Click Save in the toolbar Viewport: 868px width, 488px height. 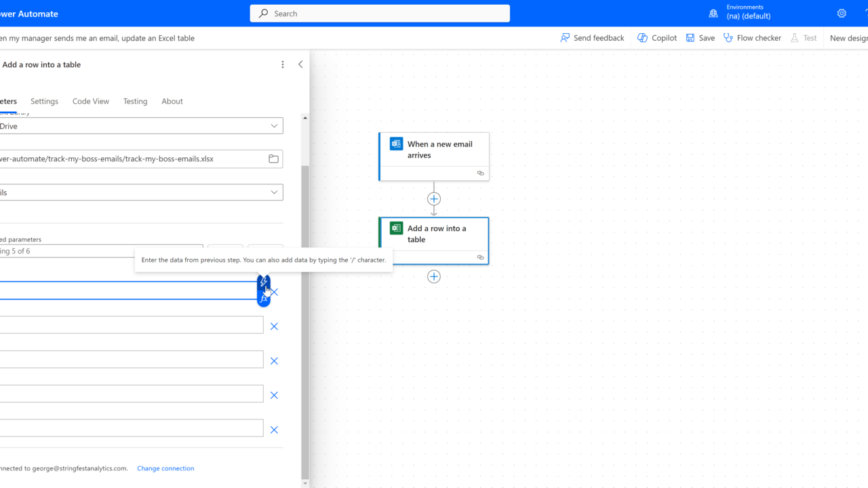(x=700, y=38)
